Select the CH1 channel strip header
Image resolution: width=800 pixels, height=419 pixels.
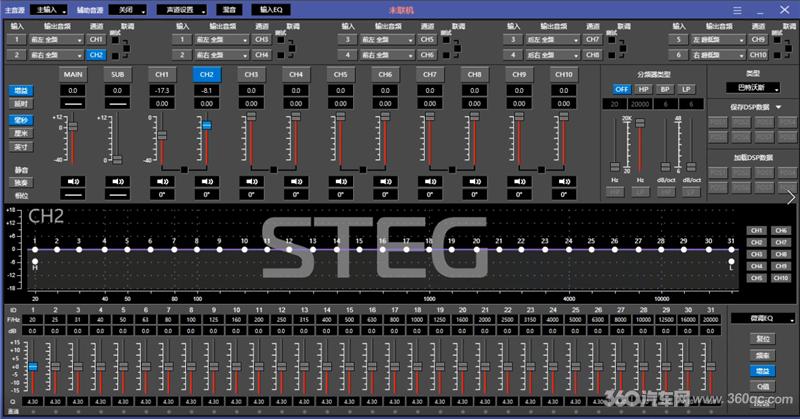pos(162,75)
